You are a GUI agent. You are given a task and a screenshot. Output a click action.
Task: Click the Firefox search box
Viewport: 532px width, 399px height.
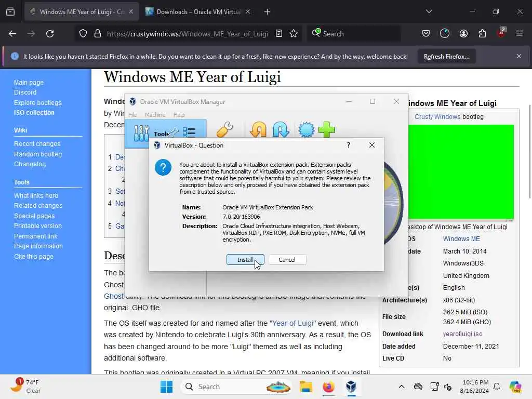point(353,34)
